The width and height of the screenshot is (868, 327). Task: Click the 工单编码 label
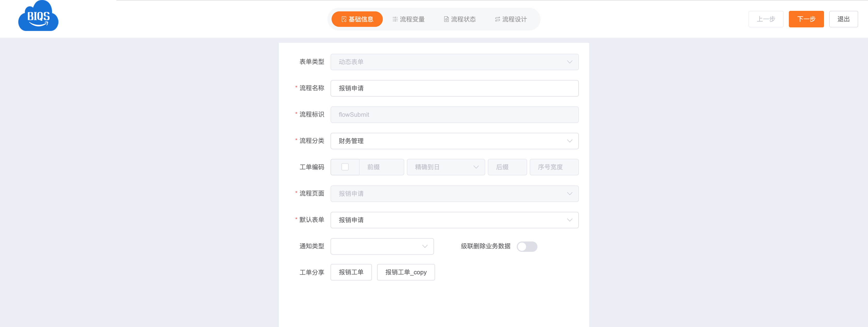pos(312,167)
